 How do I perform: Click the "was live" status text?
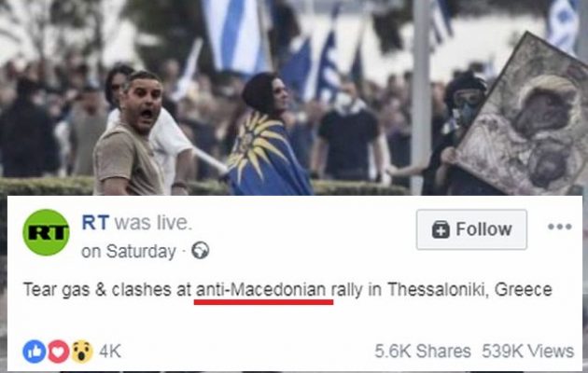[153, 223]
